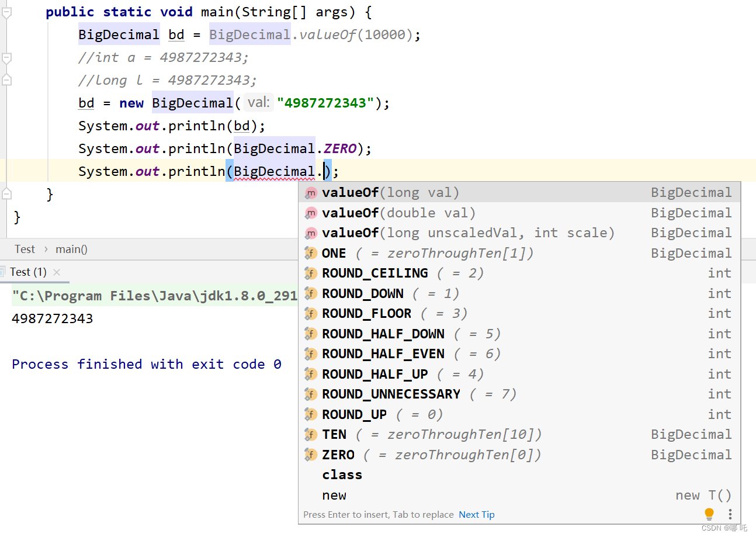Select the class keyword completion entry
Screen dimensions: 756x537
click(x=342, y=474)
